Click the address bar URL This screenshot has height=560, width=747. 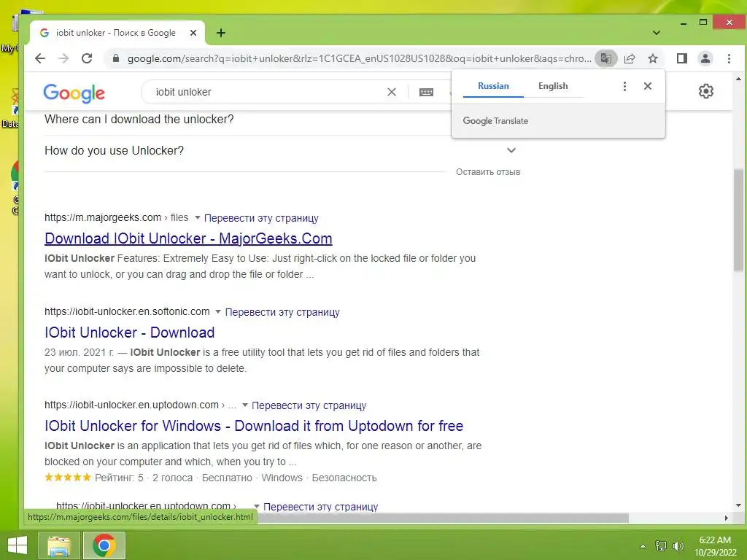pyautogui.click(x=359, y=58)
